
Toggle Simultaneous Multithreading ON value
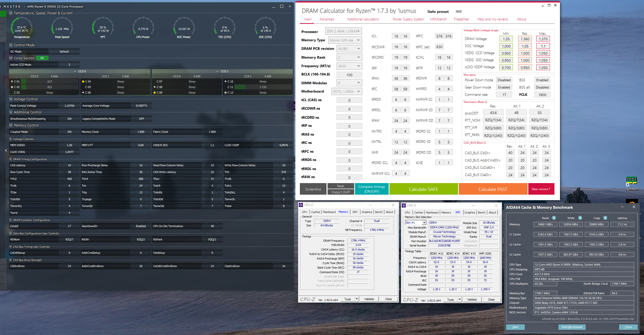point(69,119)
